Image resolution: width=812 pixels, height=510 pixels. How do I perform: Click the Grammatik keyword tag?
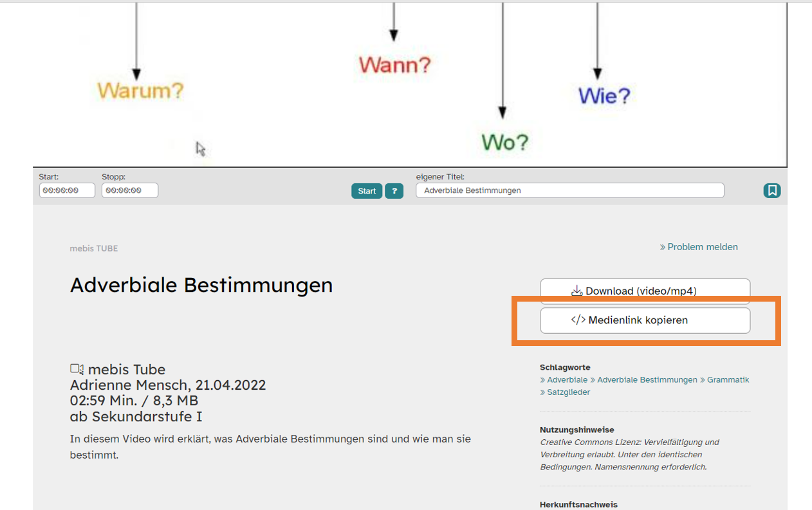[x=728, y=380]
